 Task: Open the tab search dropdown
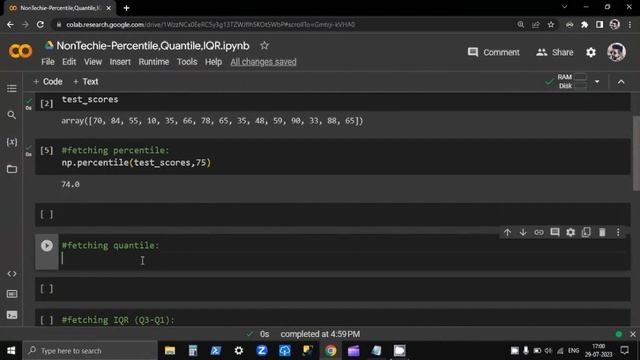point(564,7)
